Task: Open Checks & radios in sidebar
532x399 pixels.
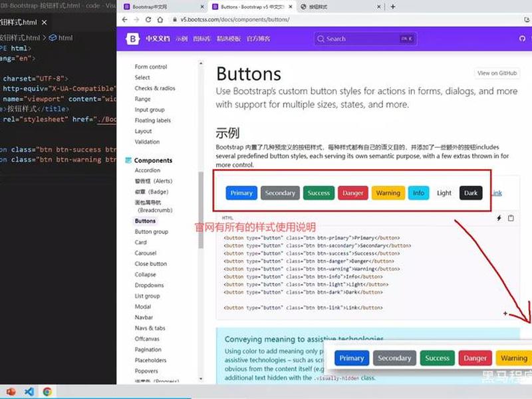Action: pyautogui.click(x=155, y=88)
